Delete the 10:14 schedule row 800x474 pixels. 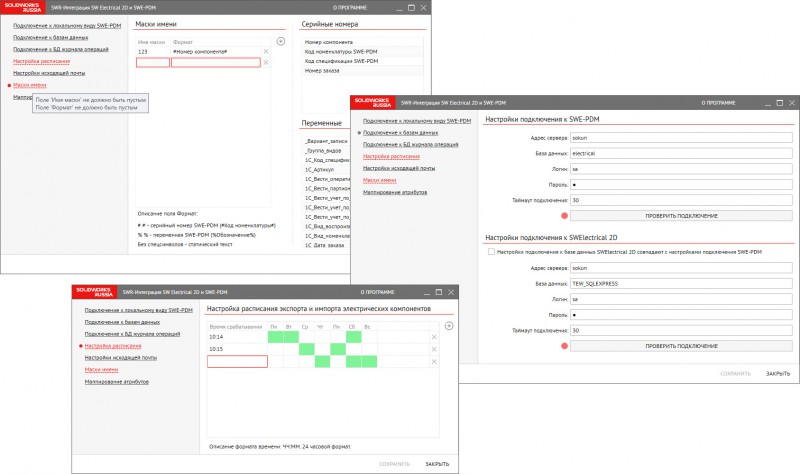(434, 337)
